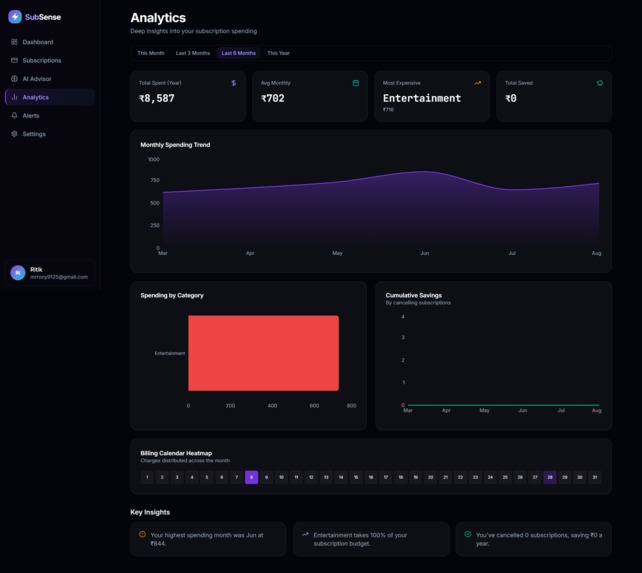The width and height of the screenshot is (642, 573).
Task: Click the Analytics bar chart icon
Action: (x=14, y=97)
